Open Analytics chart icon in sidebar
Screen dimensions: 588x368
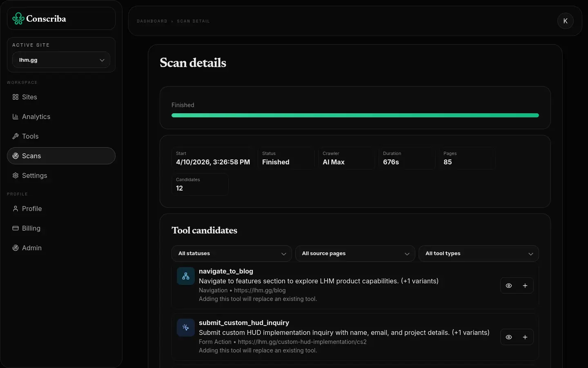point(16,117)
